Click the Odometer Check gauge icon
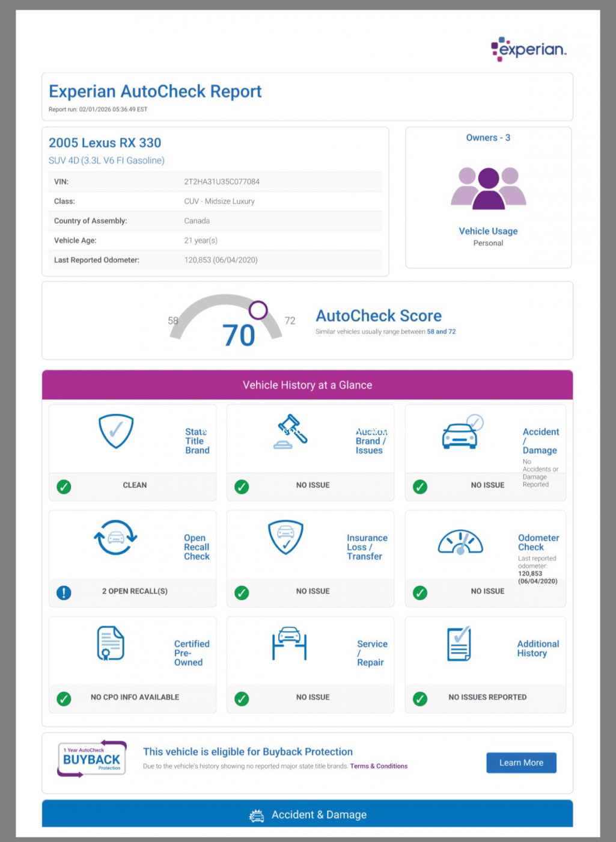616x842 pixels. [460, 542]
